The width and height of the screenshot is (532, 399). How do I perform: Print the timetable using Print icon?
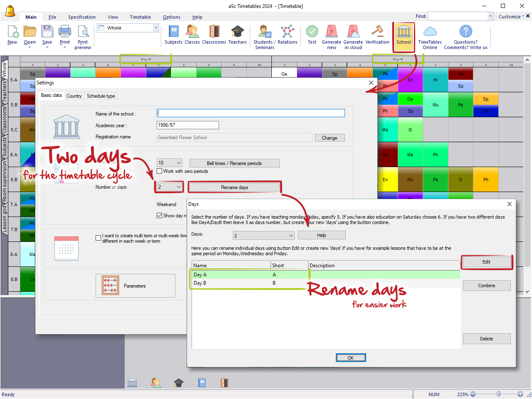[x=65, y=35]
